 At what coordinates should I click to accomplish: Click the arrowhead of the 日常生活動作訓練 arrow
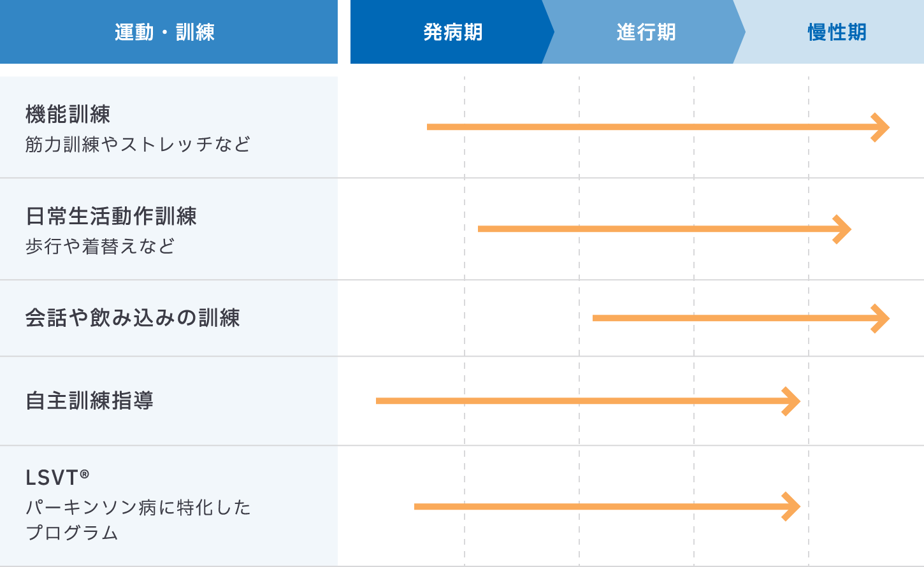(x=844, y=229)
